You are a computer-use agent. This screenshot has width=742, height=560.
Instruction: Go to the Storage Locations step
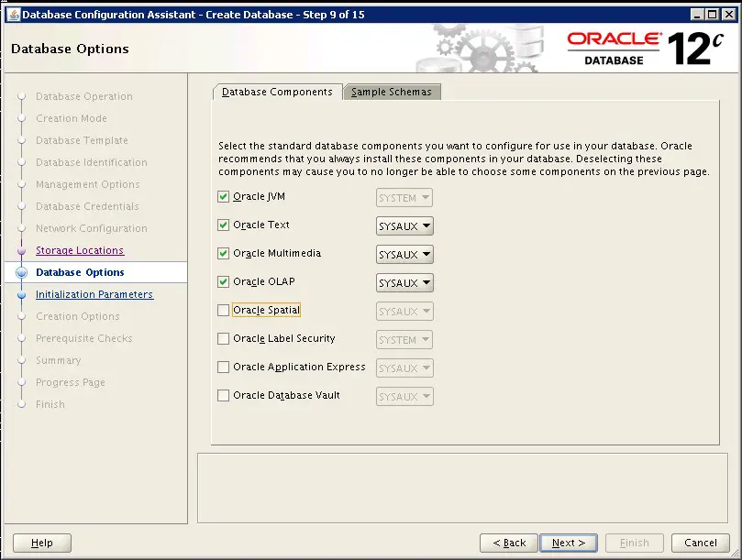coord(80,250)
